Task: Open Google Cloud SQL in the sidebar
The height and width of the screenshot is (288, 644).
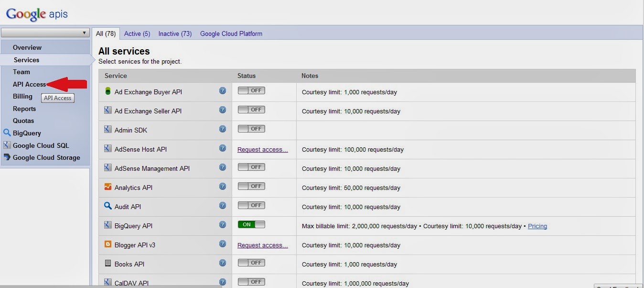Action: [41, 145]
